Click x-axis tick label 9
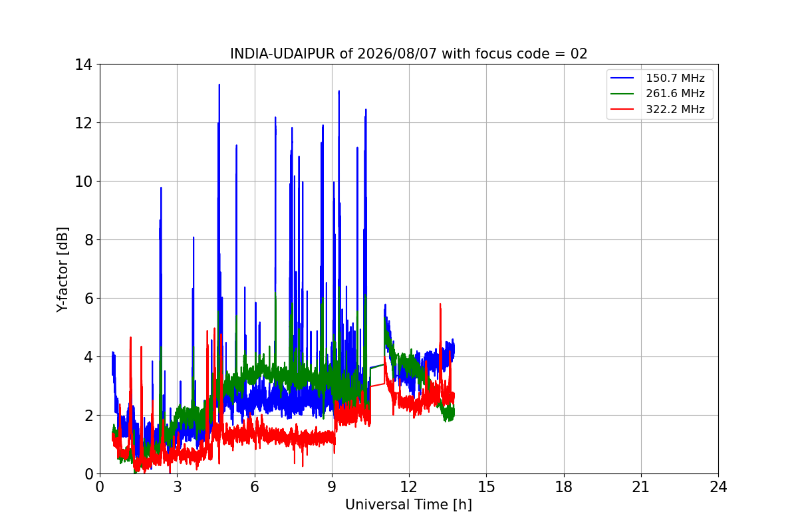798x532 pixels. coord(332,487)
